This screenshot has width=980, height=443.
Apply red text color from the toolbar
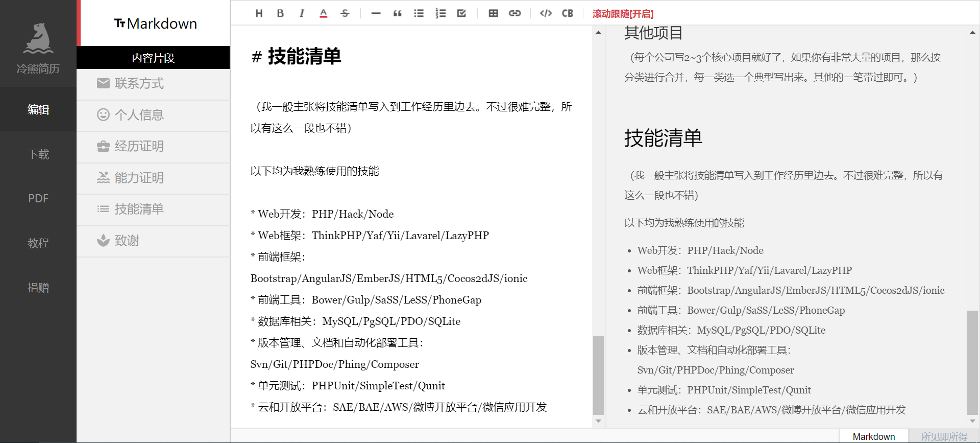[323, 13]
